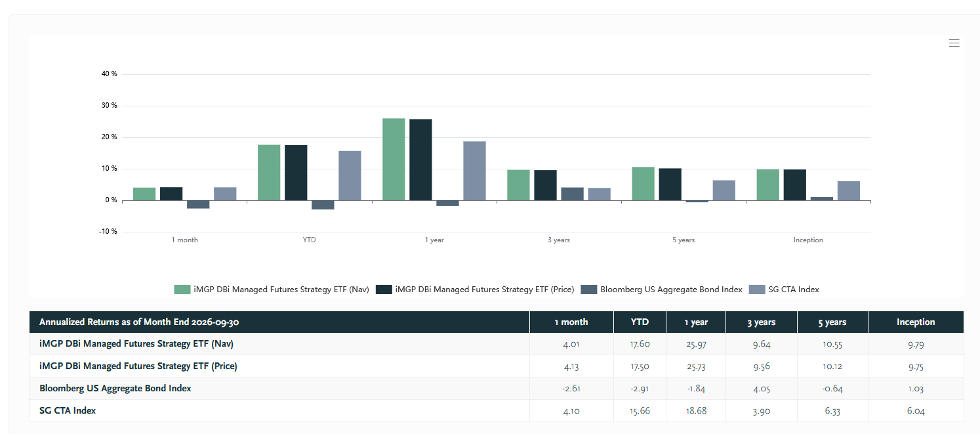The width and height of the screenshot is (980, 434).
Task: Click the 1 month table column header
Action: [x=571, y=322]
